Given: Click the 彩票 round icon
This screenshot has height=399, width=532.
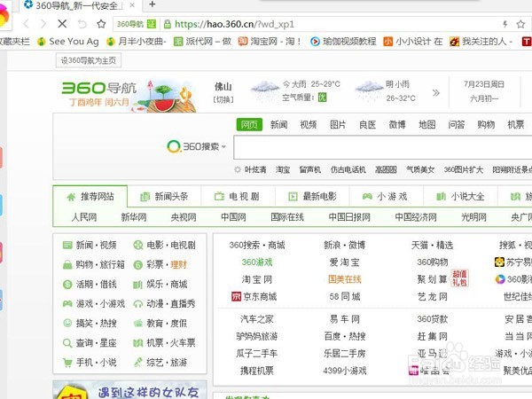Looking at the screenshot, I should coord(137,264).
